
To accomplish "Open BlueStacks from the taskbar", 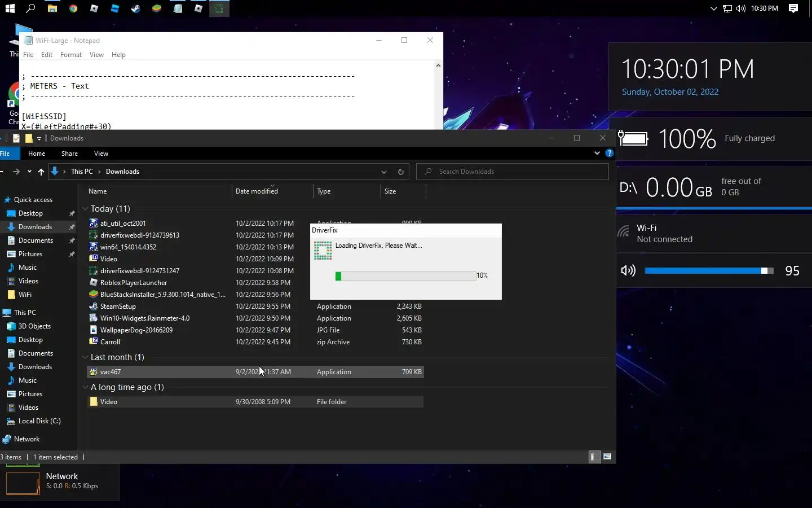I will click(157, 8).
